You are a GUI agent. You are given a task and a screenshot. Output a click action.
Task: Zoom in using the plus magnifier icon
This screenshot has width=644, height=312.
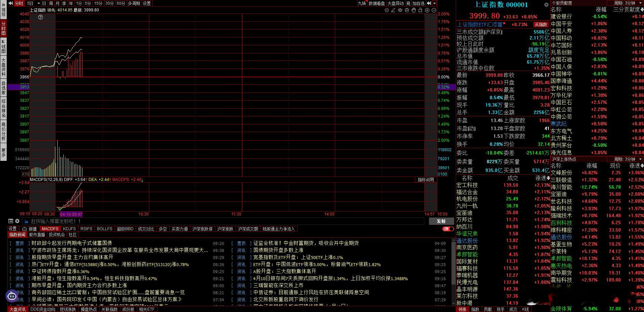pos(427,10)
